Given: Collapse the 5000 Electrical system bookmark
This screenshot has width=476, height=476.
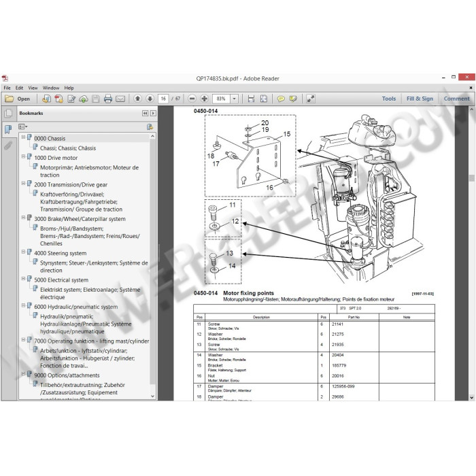Looking at the screenshot, I should 23,278.
